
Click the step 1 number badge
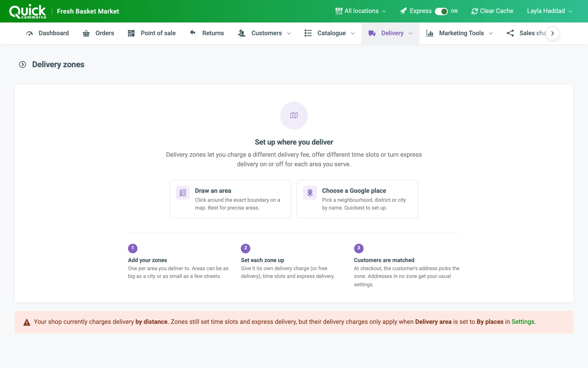[133, 248]
